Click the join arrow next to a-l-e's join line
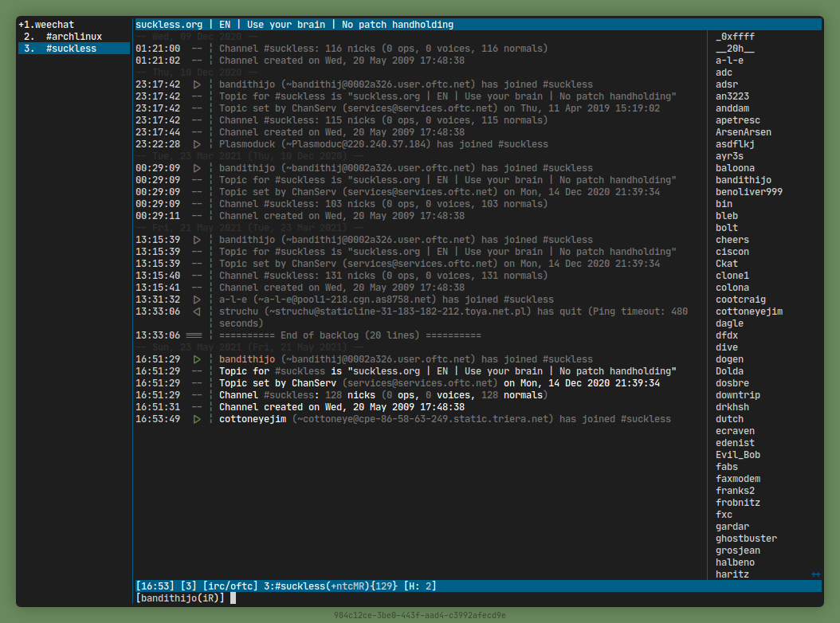 coord(197,300)
